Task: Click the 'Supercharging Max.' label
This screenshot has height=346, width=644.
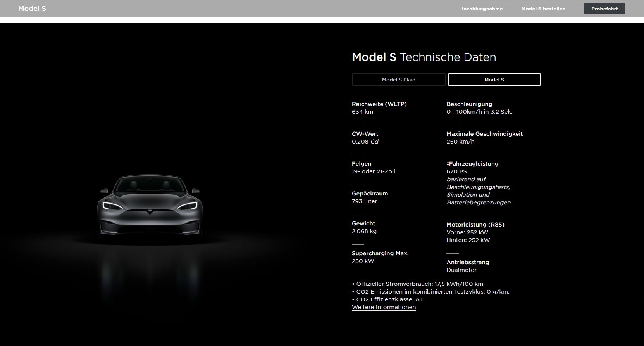Action: 380,253
